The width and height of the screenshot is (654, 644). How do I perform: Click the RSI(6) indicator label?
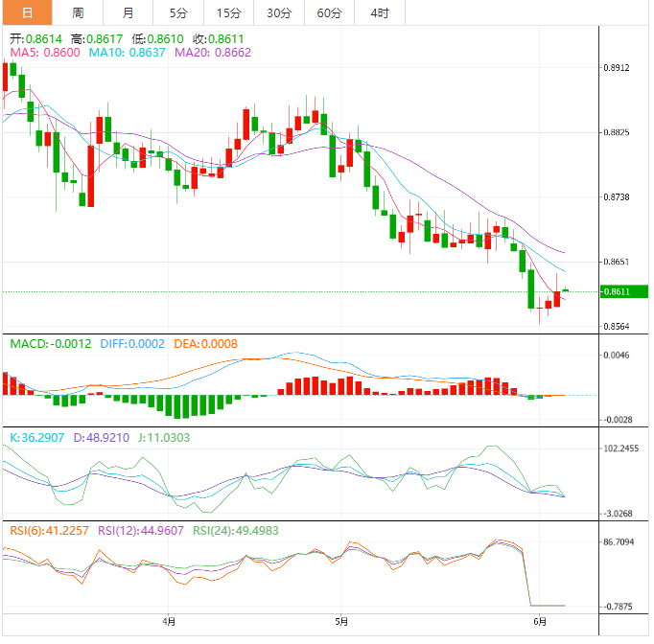coord(50,531)
